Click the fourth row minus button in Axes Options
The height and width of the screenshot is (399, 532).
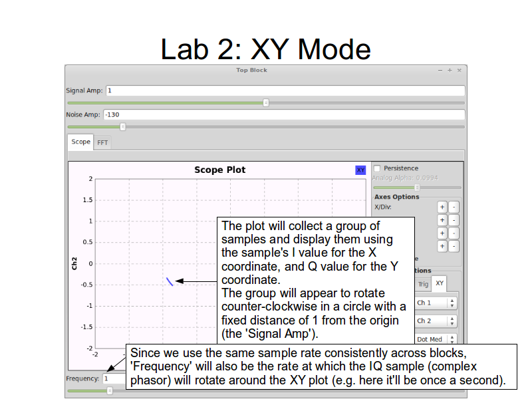coord(454,247)
